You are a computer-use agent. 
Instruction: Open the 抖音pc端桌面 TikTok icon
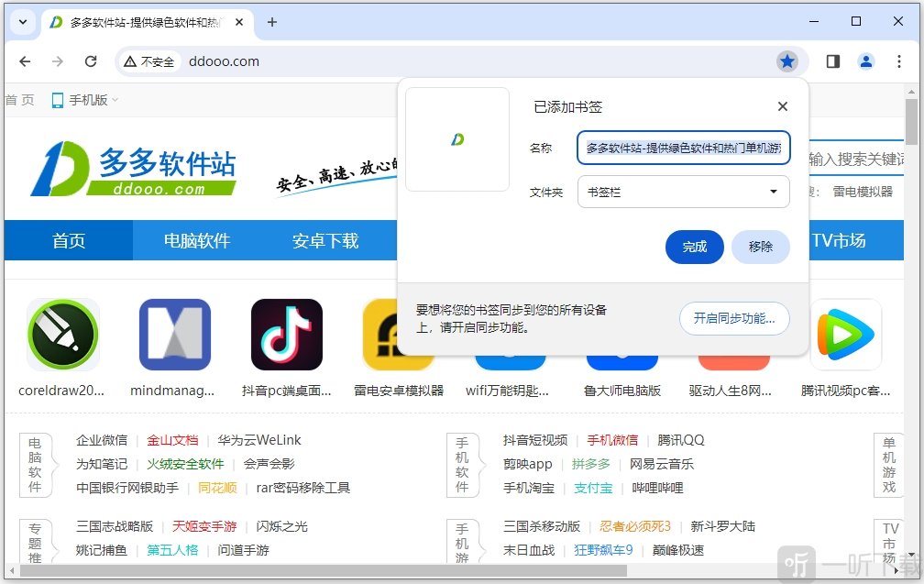(x=286, y=334)
